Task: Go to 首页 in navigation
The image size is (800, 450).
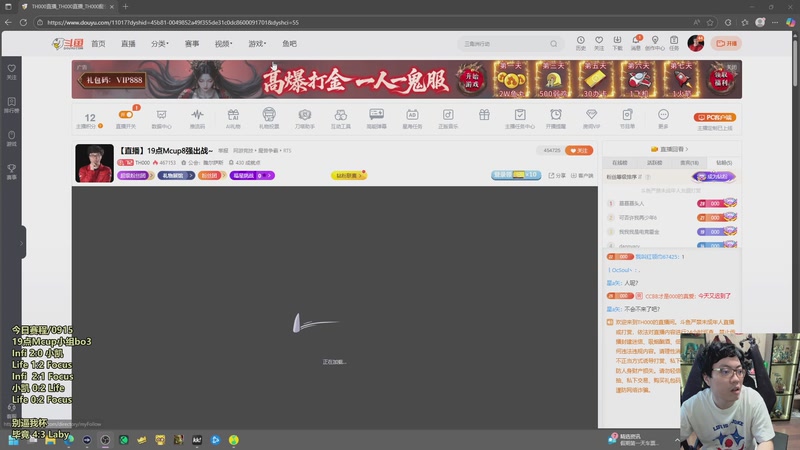Action: tap(98, 44)
